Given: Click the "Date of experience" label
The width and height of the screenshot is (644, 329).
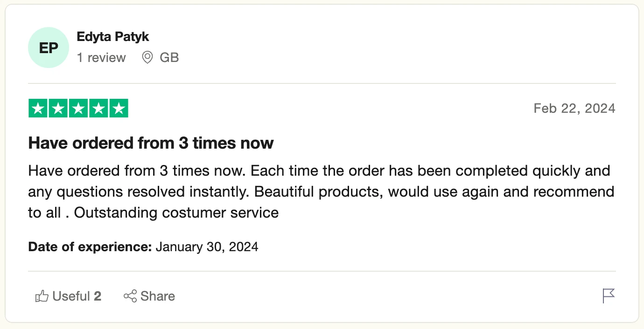Looking at the screenshot, I should point(90,247).
